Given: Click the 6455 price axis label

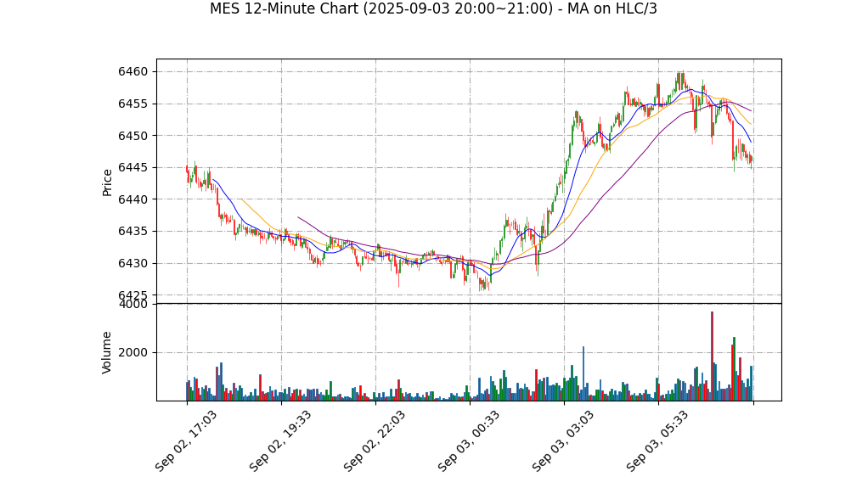Looking at the screenshot, I should 132,104.
